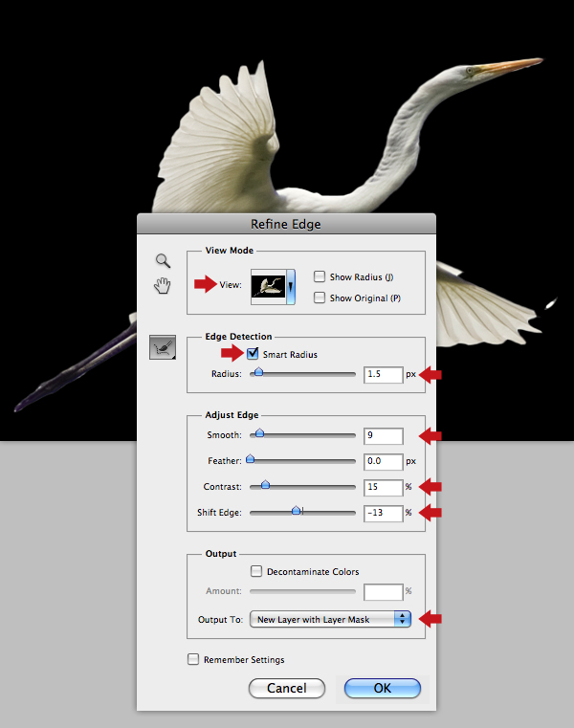Click the Shift Edge slider handle
The height and width of the screenshot is (728, 574).
296,511
